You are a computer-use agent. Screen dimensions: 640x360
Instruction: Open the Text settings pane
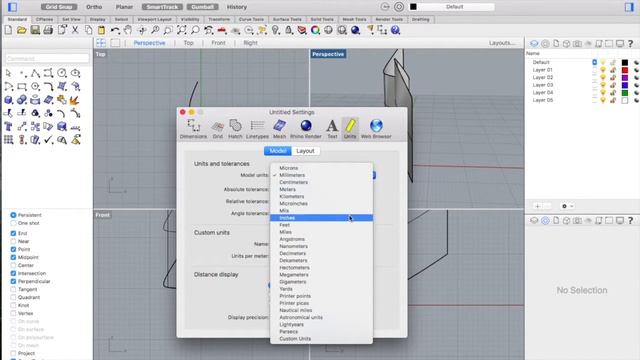(332, 129)
